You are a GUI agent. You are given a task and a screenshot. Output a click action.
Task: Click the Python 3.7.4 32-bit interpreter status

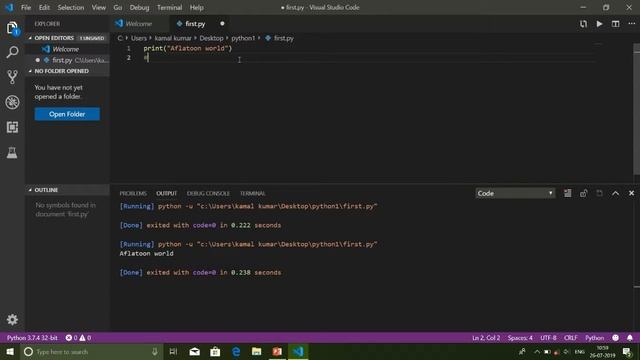point(32,338)
